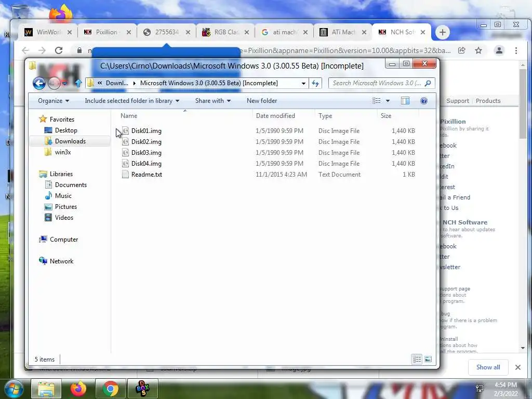Select the Disk04.img file icon

(x=125, y=163)
